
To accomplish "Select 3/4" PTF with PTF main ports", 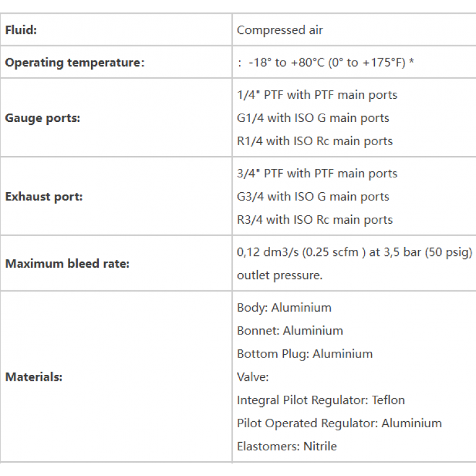I will [317, 174].
